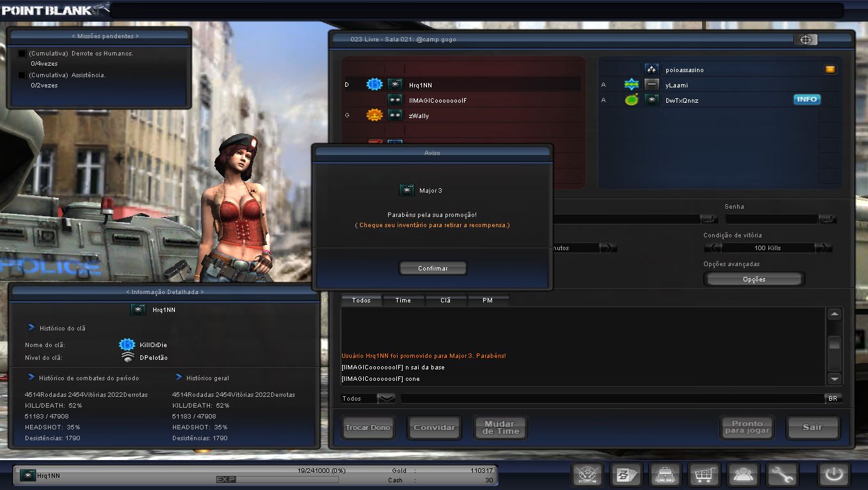Click the Trocar Dono button
Screen dimensions: 868x490
pos(368,427)
